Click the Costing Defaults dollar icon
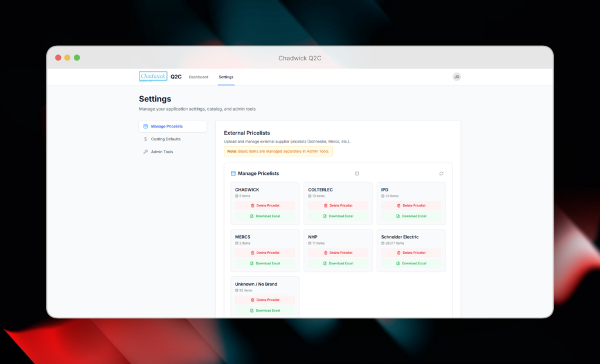600x364 pixels. point(145,139)
